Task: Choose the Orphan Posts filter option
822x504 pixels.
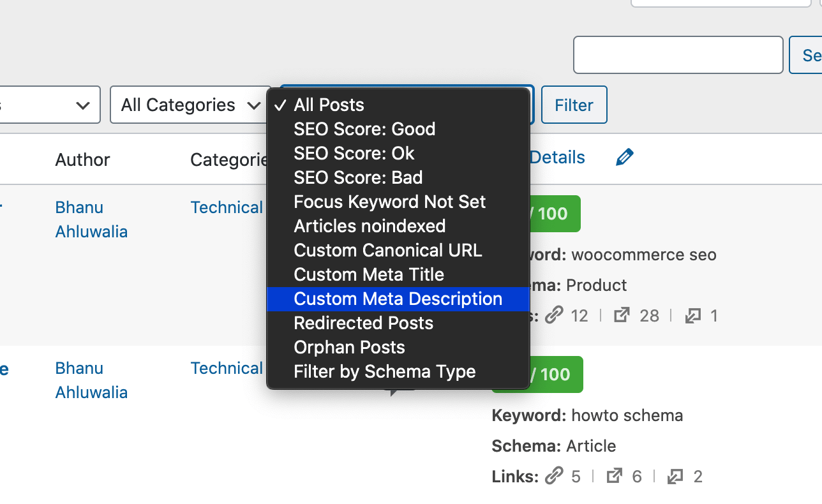Action: click(x=349, y=347)
